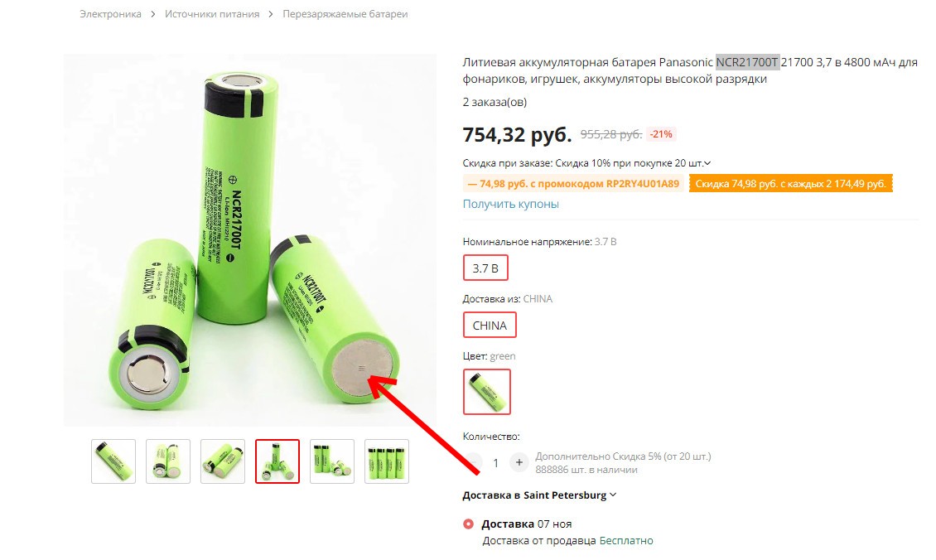The image size is (936, 560).
Task: Expand Доставка в Saint Petersburg dropdown
Action: tap(539, 495)
